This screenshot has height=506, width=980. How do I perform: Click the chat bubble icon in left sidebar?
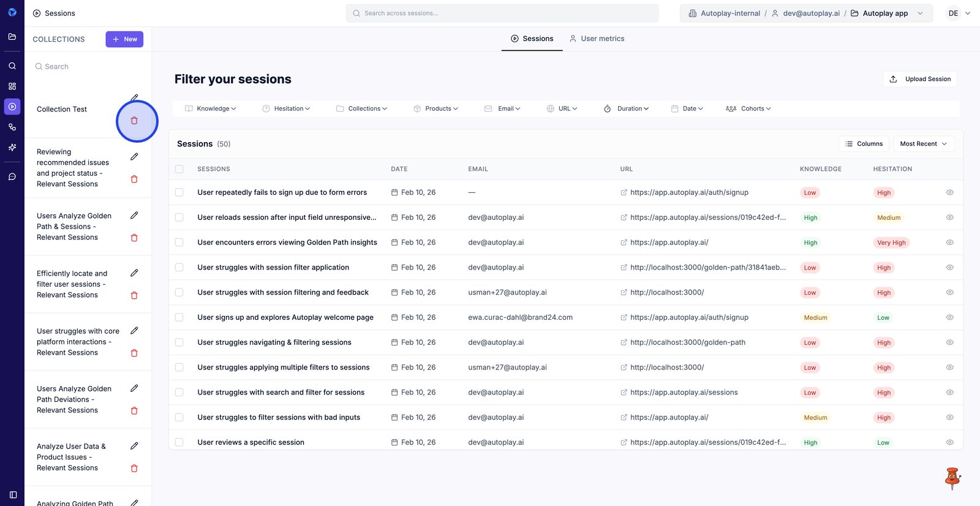12,176
